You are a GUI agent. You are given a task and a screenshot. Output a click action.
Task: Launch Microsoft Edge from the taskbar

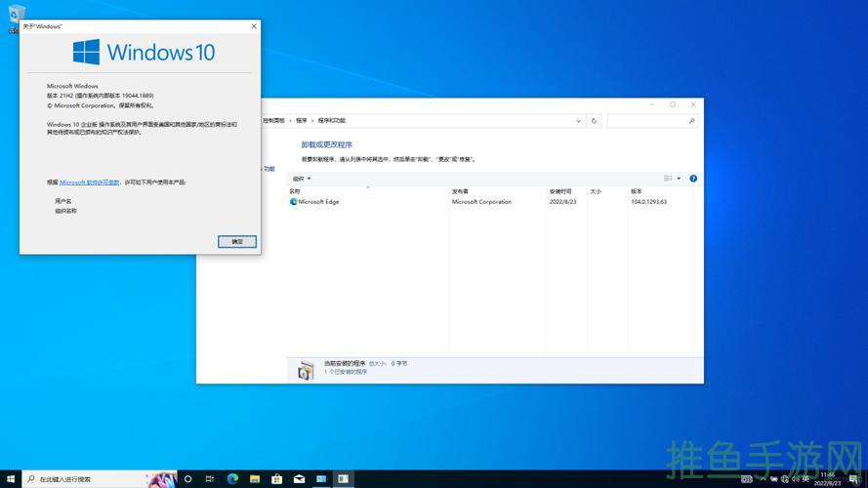click(x=233, y=479)
